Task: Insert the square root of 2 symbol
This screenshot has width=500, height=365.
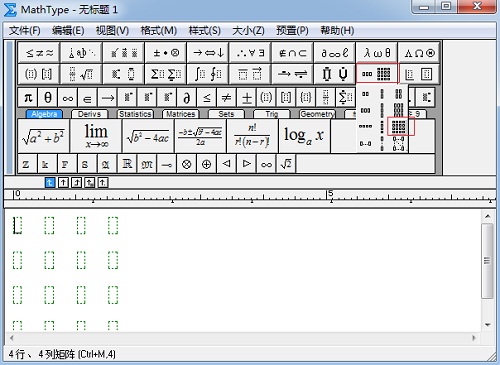Action: pyautogui.click(x=286, y=164)
